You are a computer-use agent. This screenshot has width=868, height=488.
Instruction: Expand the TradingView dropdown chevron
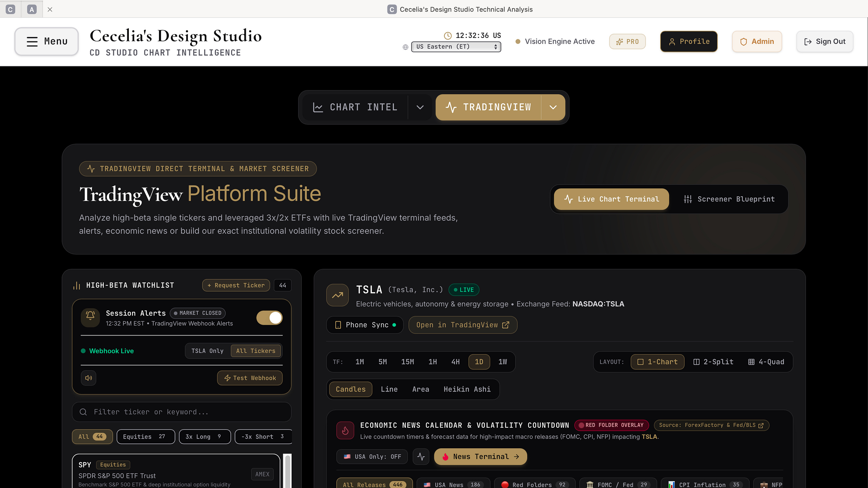click(553, 107)
